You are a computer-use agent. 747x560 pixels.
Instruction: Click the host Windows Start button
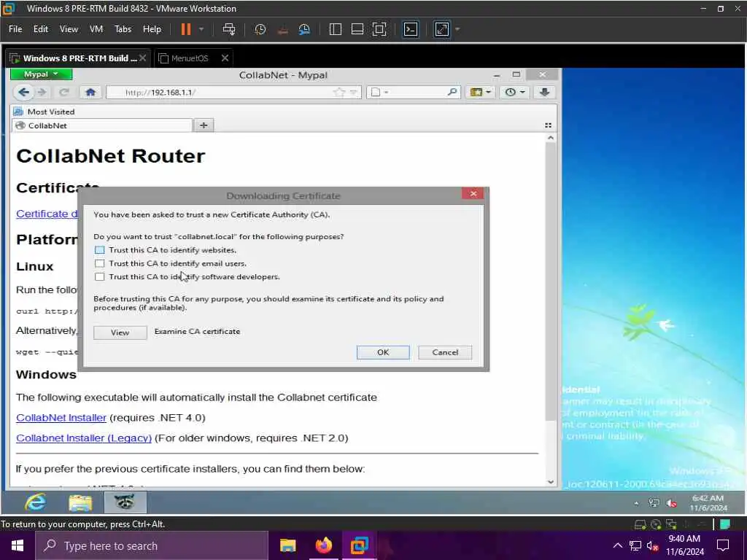pos(18,545)
